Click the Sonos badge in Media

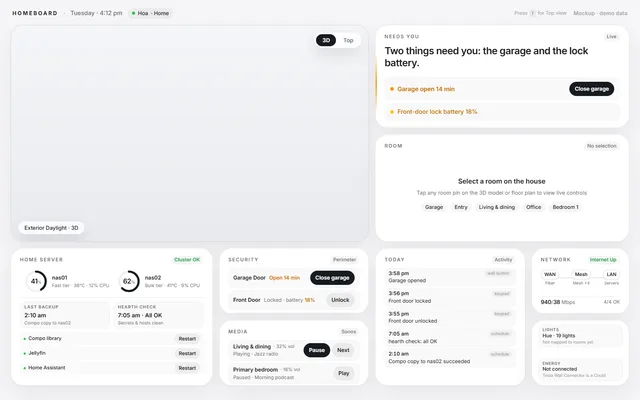[349, 331]
